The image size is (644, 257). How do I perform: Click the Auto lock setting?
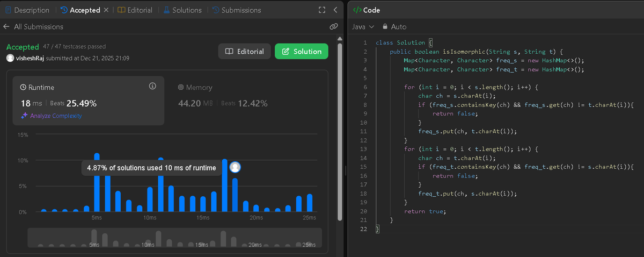pyautogui.click(x=394, y=26)
